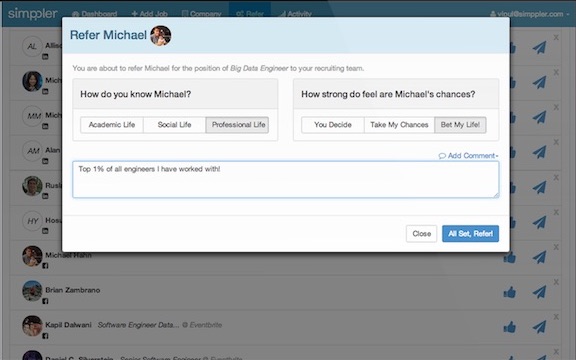This screenshot has height=360, width=576.
Task: Click Michael's avatar in dialog header
Action: [x=161, y=36]
